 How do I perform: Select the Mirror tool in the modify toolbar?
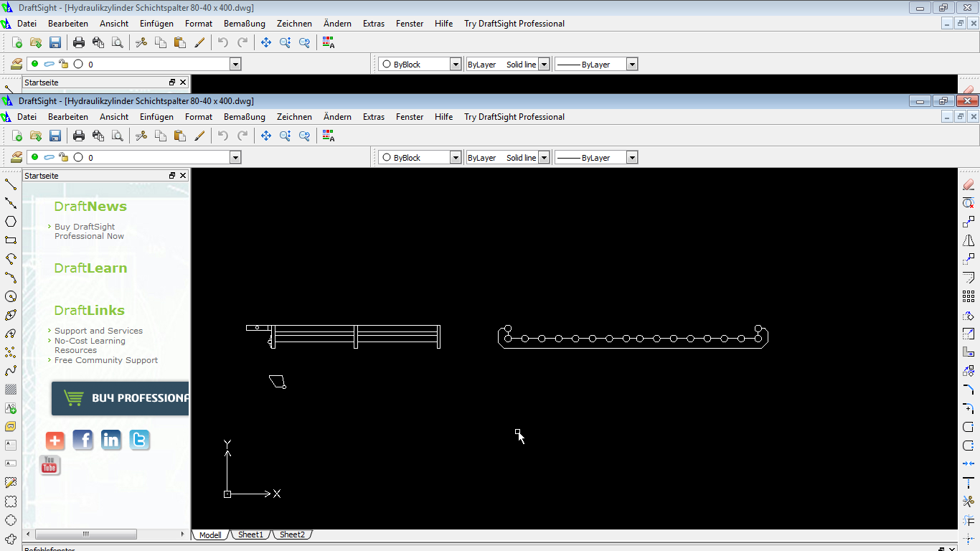point(969,240)
